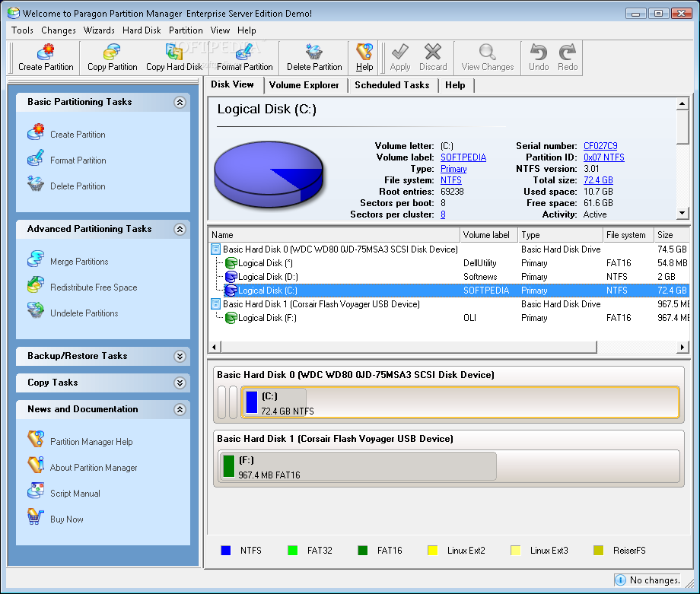
Task: Select Logical Disk (F:) row
Action: (x=449, y=318)
